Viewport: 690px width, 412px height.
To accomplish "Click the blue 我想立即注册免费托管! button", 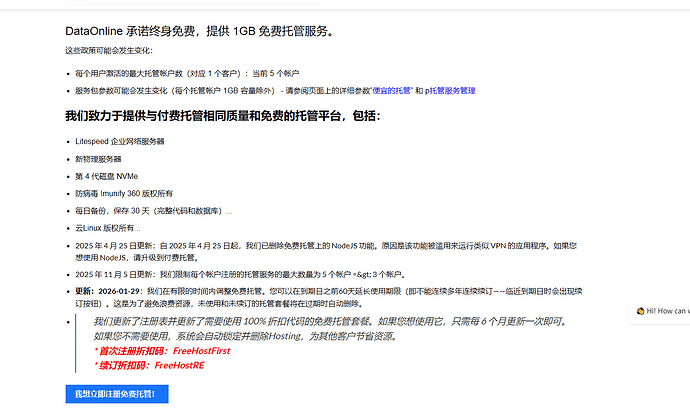I will [117, 394].
